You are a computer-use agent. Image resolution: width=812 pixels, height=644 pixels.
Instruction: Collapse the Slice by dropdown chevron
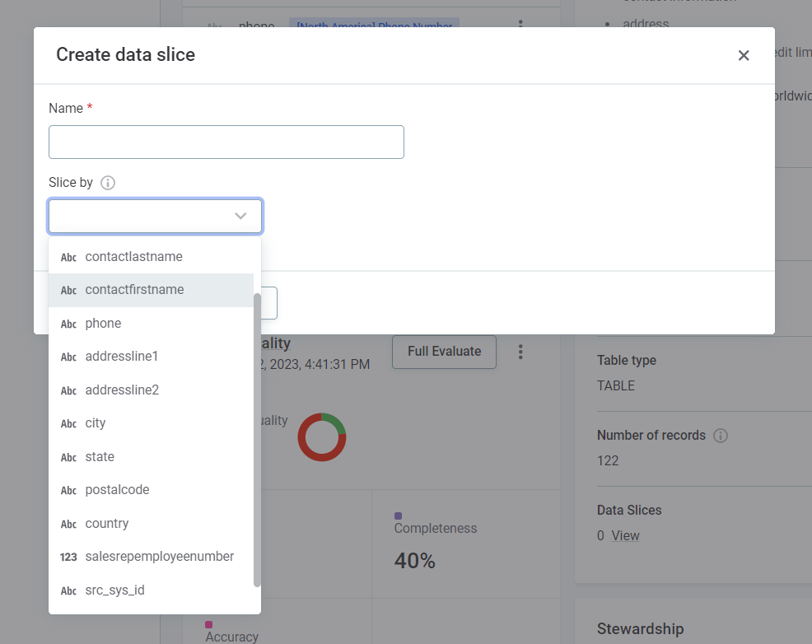tap(240, 216)
